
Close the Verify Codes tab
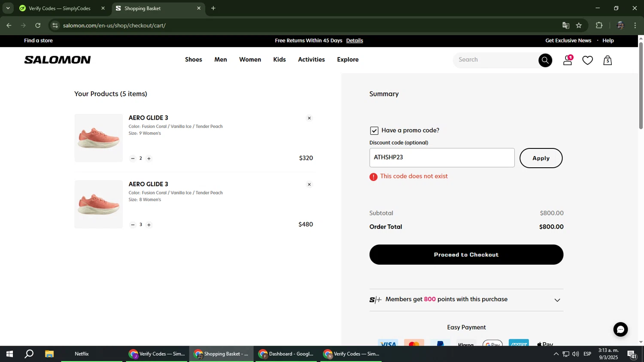point(103,8)
